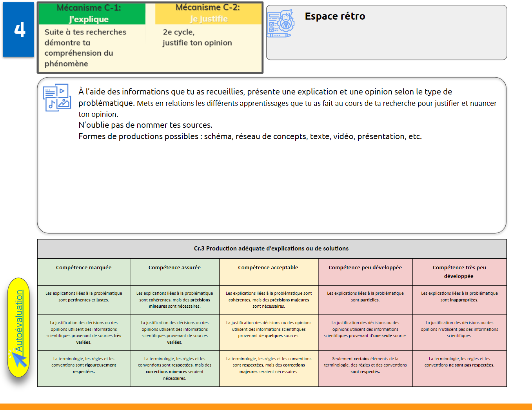Viewport: 532px width, 410px height.
Task: Select the Mécanisme C-2: Je justifie header
Action: [x=209, y=14]
